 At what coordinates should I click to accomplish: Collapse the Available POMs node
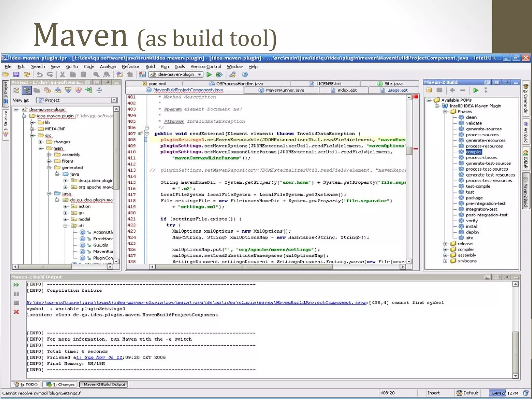pos(429,100)
